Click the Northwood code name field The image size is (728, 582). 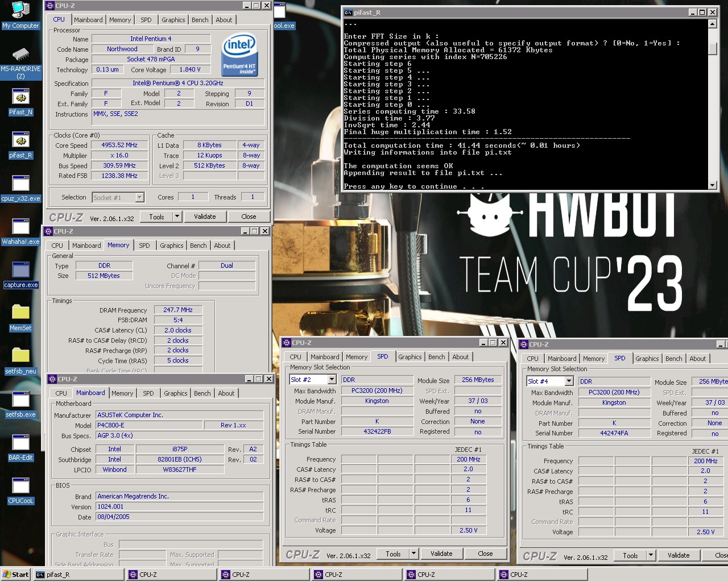point(122,49)
